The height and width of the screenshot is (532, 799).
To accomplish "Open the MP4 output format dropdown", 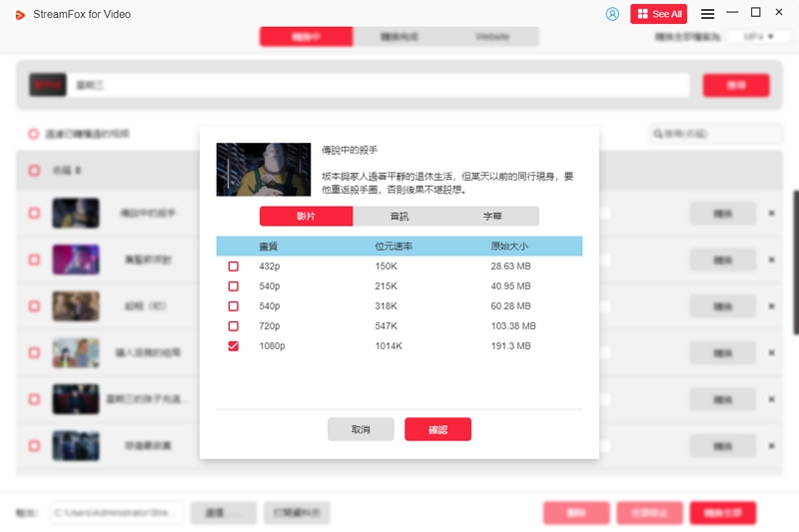I will click(758, 37).
